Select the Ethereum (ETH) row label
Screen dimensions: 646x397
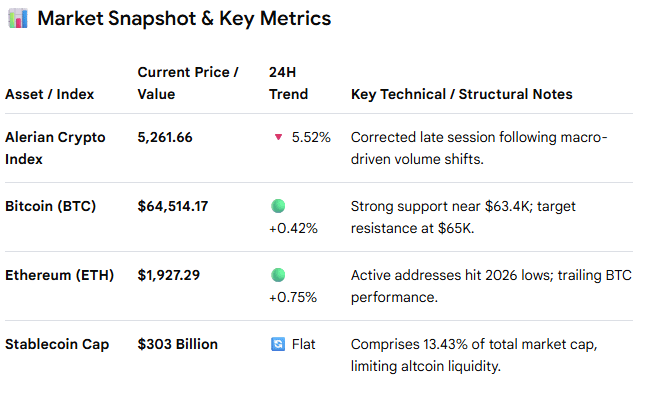pyautogui.click(x=59, y=275)
